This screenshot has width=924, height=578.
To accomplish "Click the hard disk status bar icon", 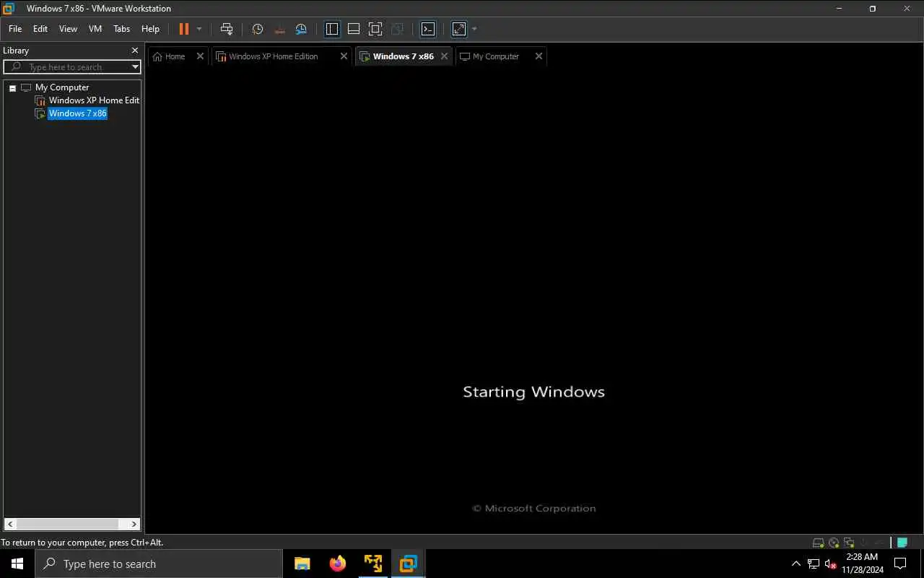I will [818, 543].
